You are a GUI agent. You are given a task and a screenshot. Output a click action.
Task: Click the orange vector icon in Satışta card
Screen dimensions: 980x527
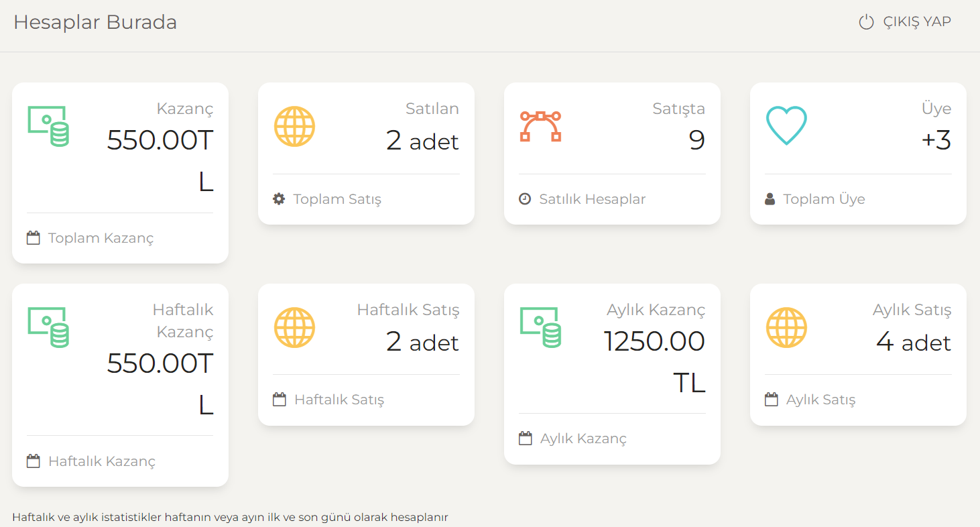(540, 126)
